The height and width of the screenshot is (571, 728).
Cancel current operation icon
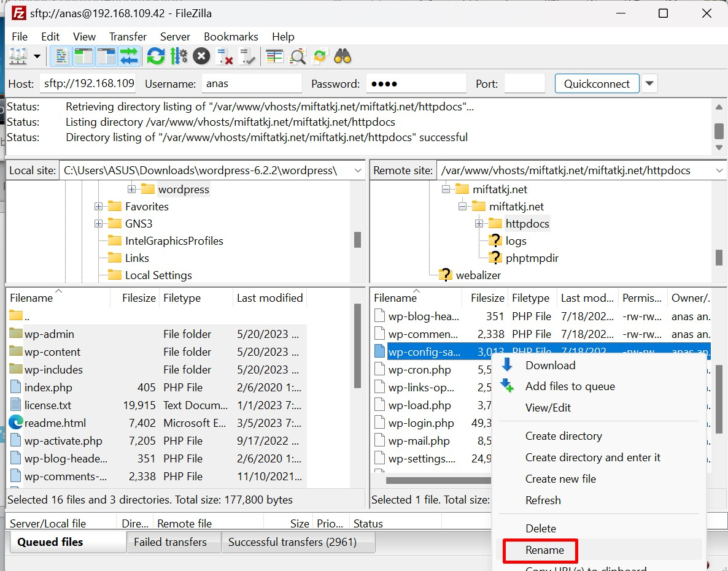coord(201,56)
